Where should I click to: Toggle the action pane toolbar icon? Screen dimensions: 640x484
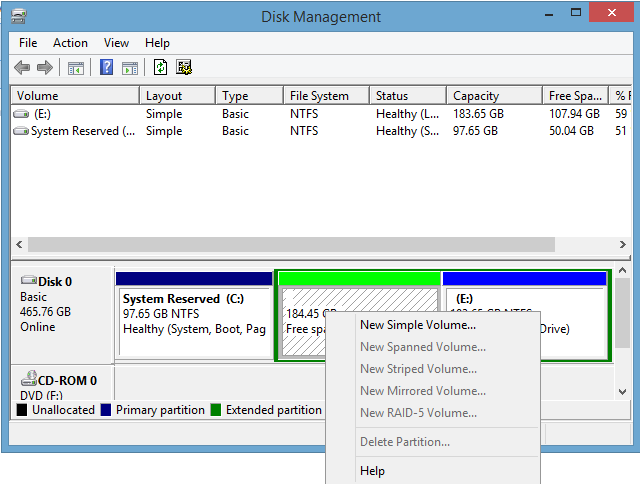130,68
